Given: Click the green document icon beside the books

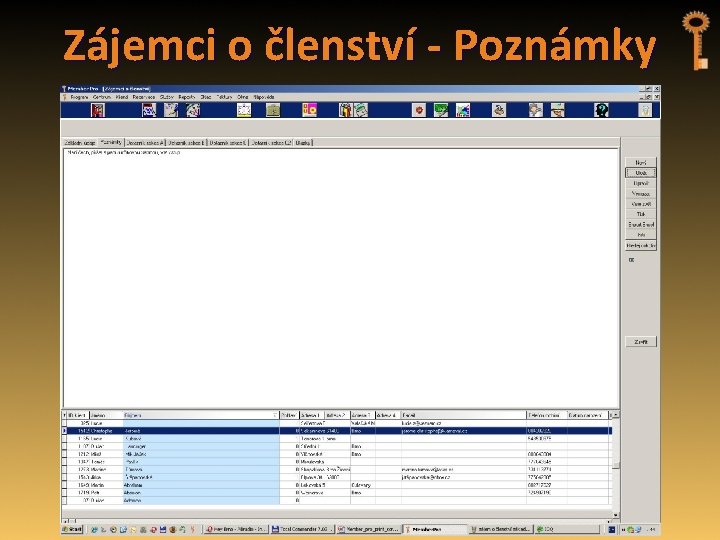Looking at the screenshot, I should pyautogui.click(x=360, y=110).
